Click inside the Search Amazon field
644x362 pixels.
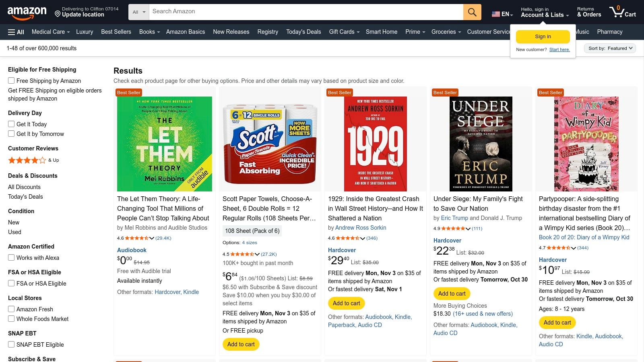(x=282, y=11)
